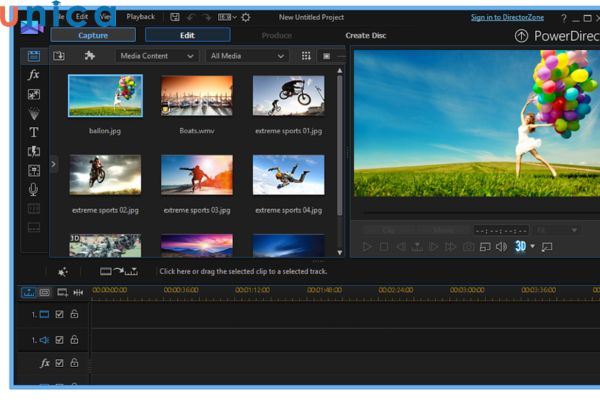
Task: Toggle the fx track enable checkbox
Action: click(59, 363)
